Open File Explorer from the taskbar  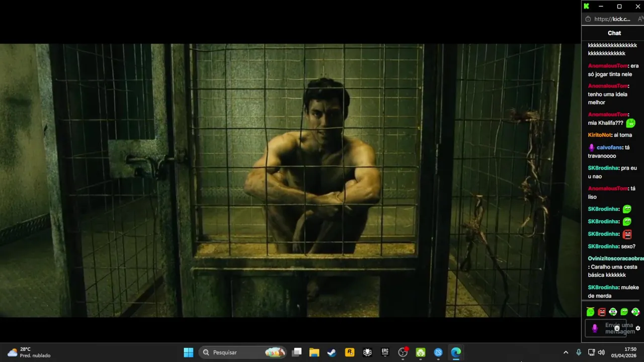tap(314, 352)
